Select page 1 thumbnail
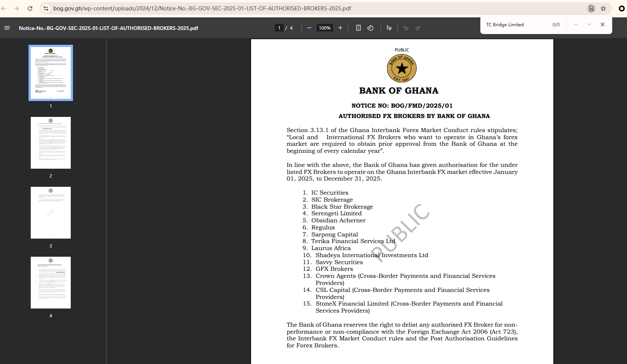627x364 pixels. pos(51,73)
